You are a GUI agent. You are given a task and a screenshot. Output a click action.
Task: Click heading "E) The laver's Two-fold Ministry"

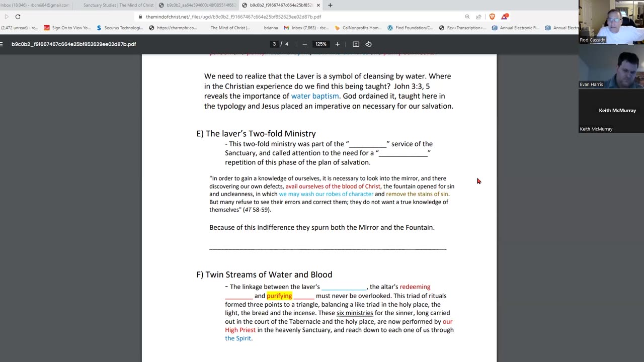[256, 134]
